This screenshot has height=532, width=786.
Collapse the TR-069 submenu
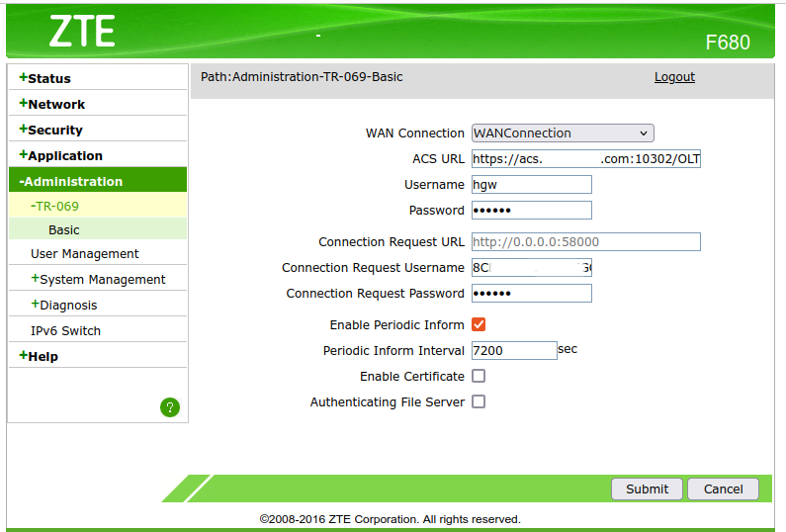[x=98, y=206]
